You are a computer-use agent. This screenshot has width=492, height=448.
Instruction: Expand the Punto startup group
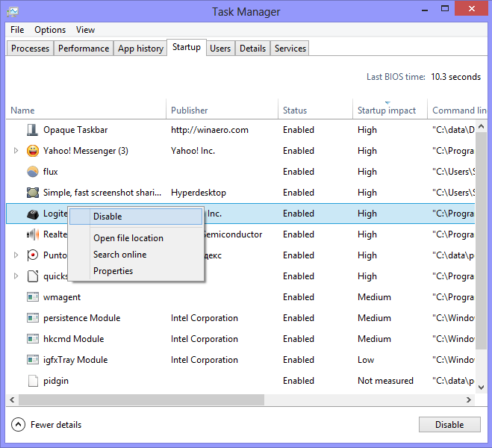coord(16,255)
